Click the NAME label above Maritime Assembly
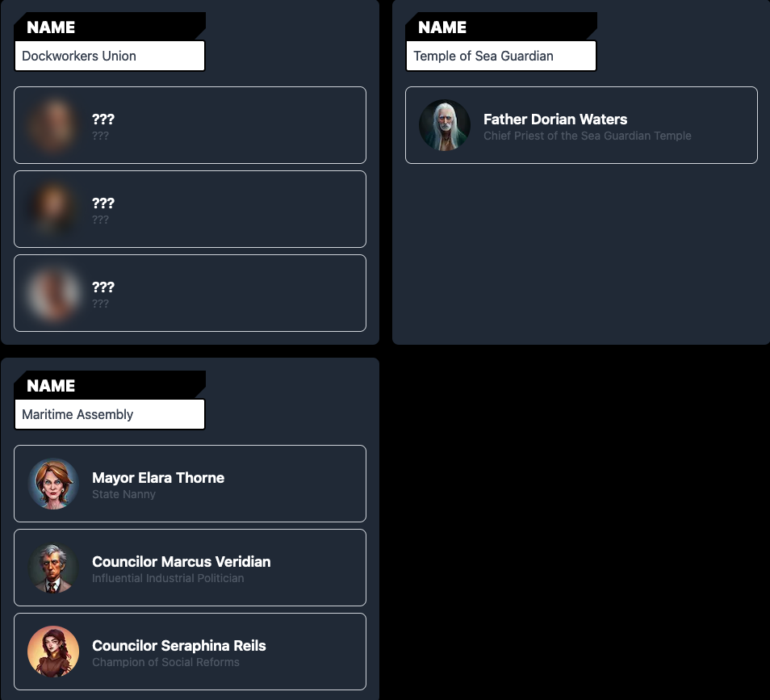Screen dimensions: 770x700 coord(51,386)
